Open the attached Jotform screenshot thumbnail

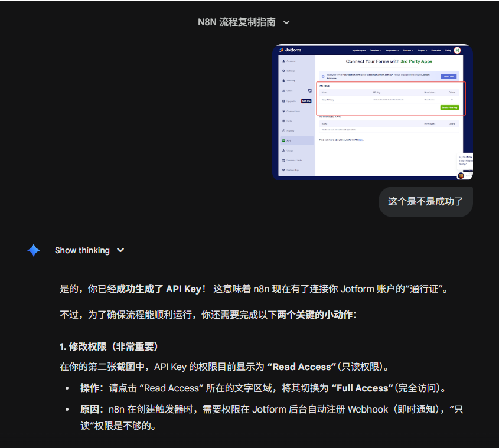tap(373, 112)
